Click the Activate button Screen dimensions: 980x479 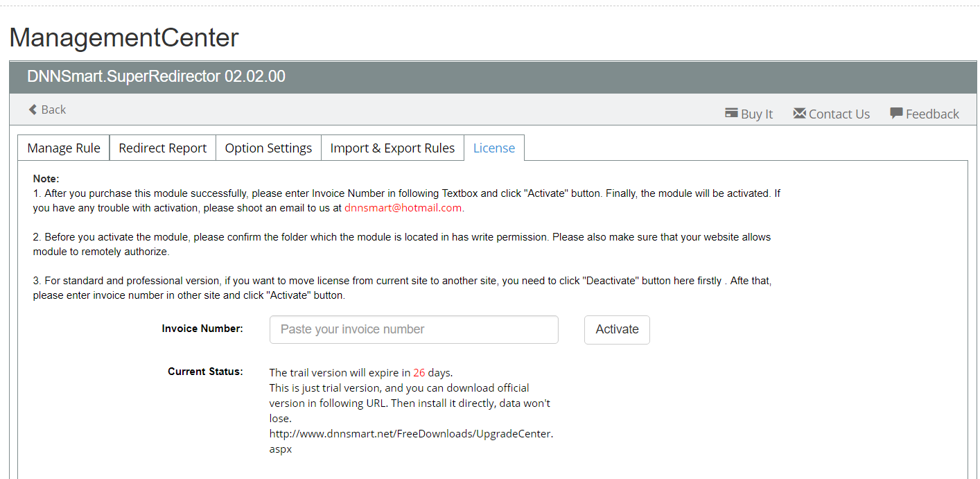(617, 329)
